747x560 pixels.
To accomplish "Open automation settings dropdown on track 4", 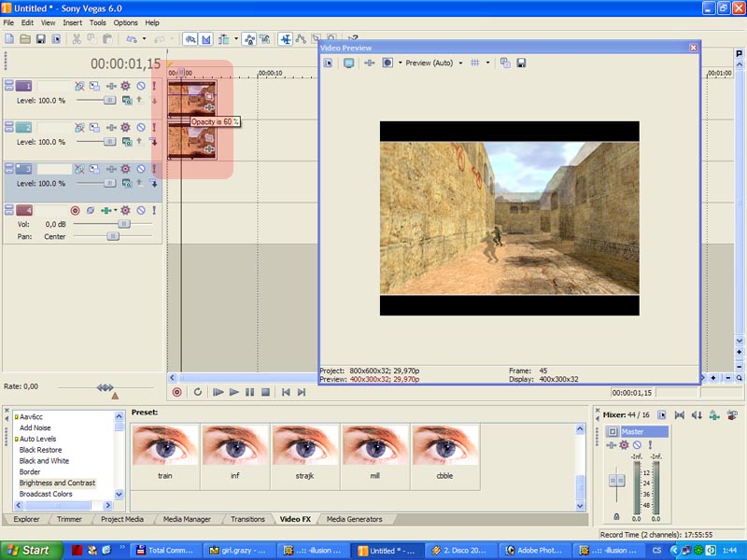I will point(115,211).
